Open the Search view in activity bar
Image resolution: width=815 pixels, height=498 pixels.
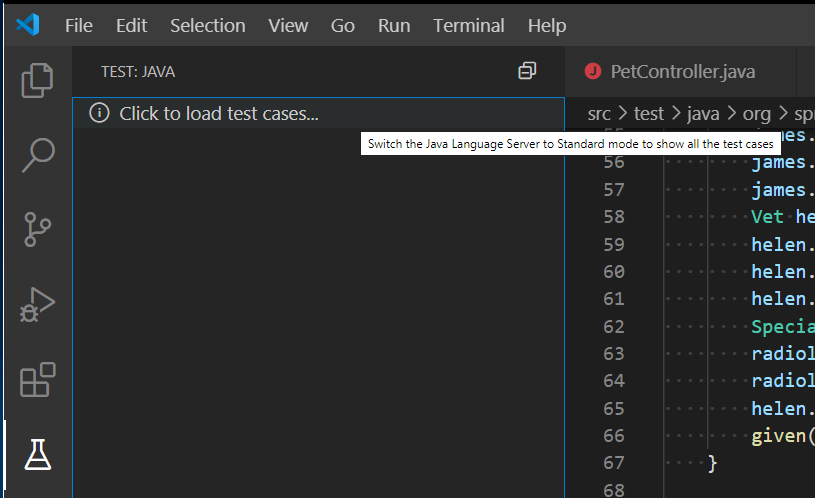coord(38,155)
